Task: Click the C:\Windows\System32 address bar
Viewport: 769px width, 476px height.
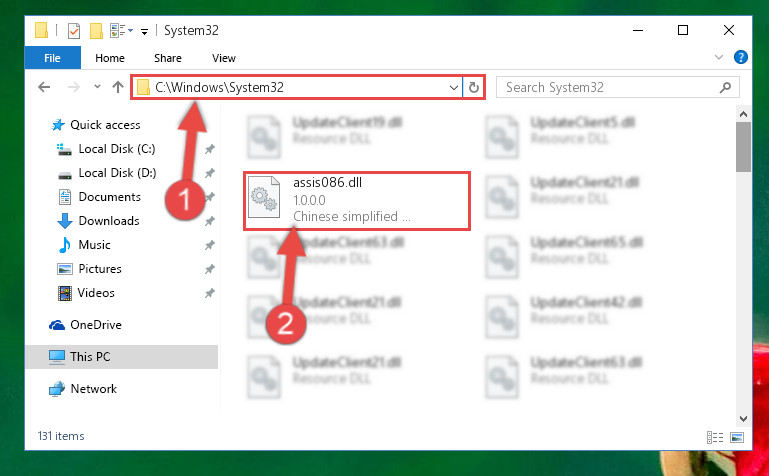Action: point(297,87)
